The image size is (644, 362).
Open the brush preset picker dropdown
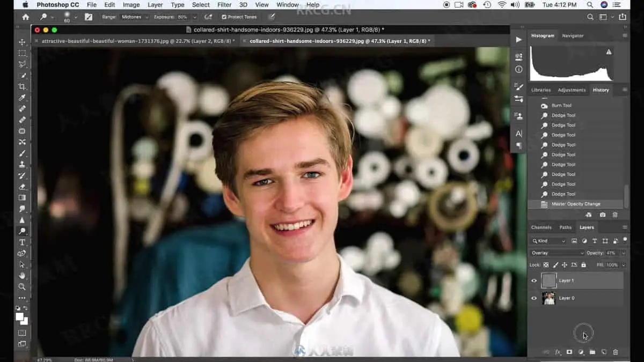[76, 17]
